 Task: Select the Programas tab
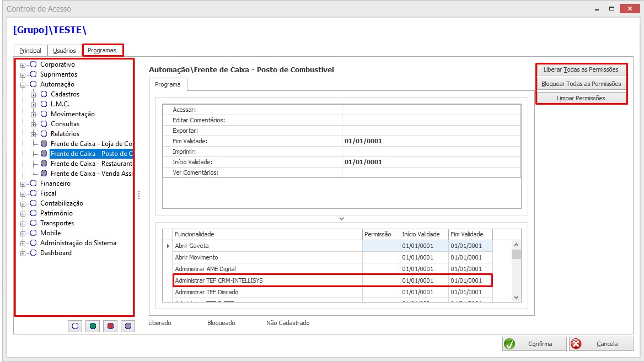[x=102, y=50]
